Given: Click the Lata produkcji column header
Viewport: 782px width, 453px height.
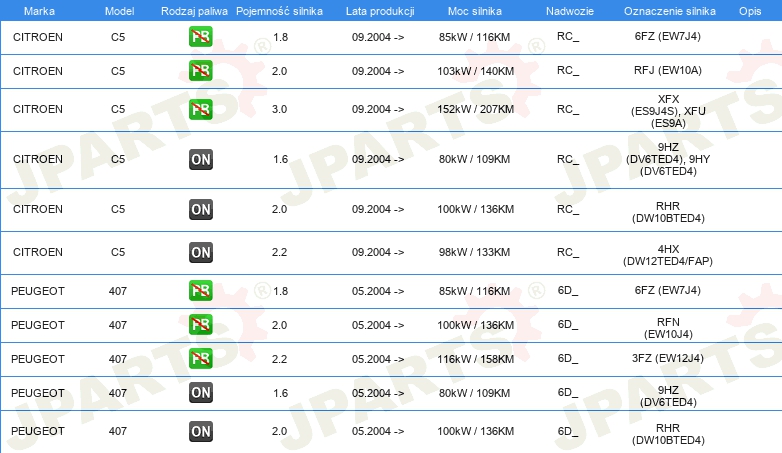Looking at the screenshot, I should [380, 11].
